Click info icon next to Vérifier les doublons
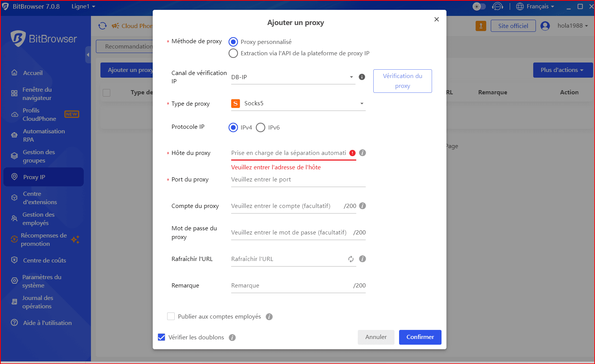Screen dimensions: 595x364 tap(232, 337)
